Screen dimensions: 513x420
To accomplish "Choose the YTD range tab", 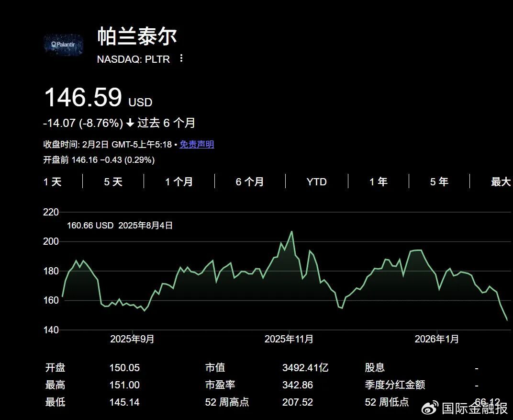I will [x=316, y=182].
